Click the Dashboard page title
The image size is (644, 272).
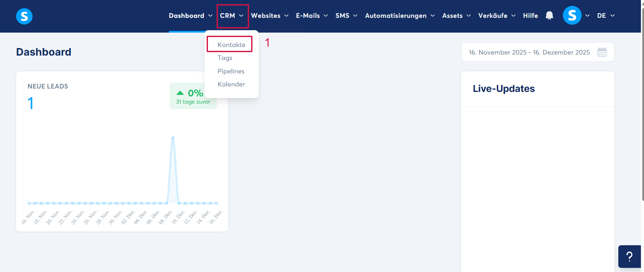click(44, 52)
